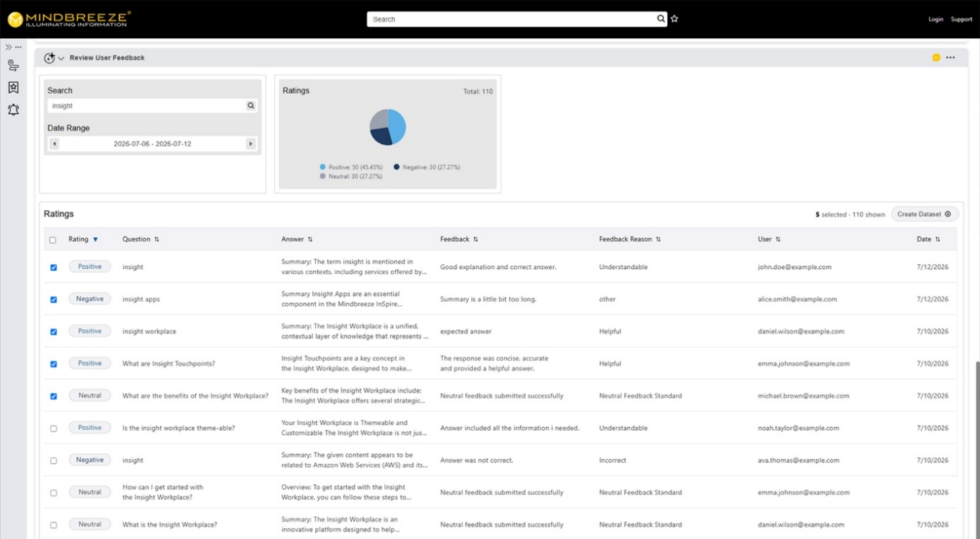
Task: Open the Support link
Action: pos(961,19)
